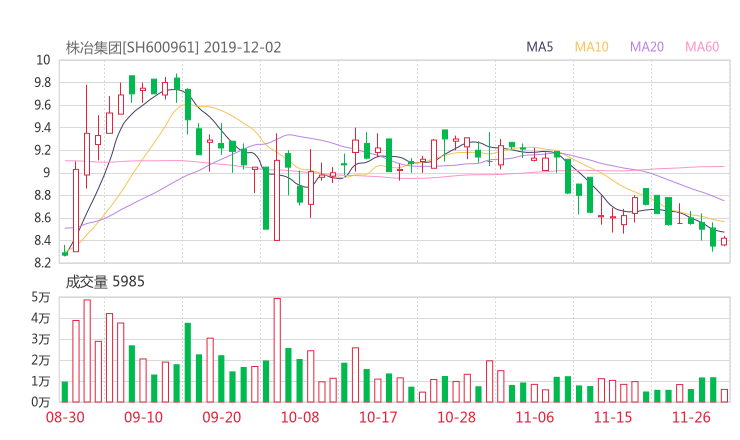740x440 pixels.
Task: Click the 09-20 date axis label
Action: (x=222, y=417)
